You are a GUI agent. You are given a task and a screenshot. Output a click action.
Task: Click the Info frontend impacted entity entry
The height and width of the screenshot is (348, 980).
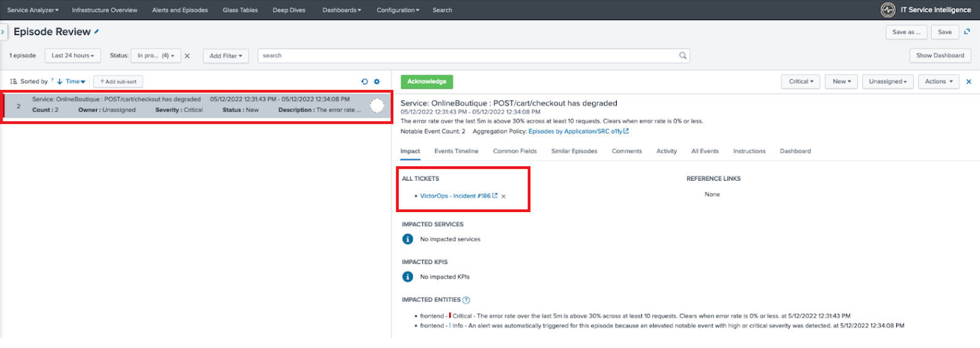tap(662, 326)
